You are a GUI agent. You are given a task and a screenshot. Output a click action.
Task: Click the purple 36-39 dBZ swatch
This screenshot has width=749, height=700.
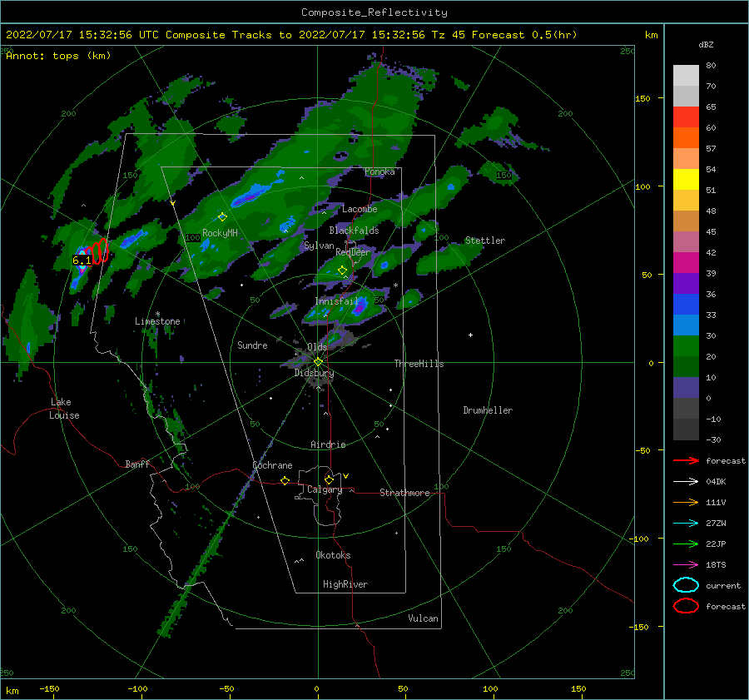pos(686,284)
